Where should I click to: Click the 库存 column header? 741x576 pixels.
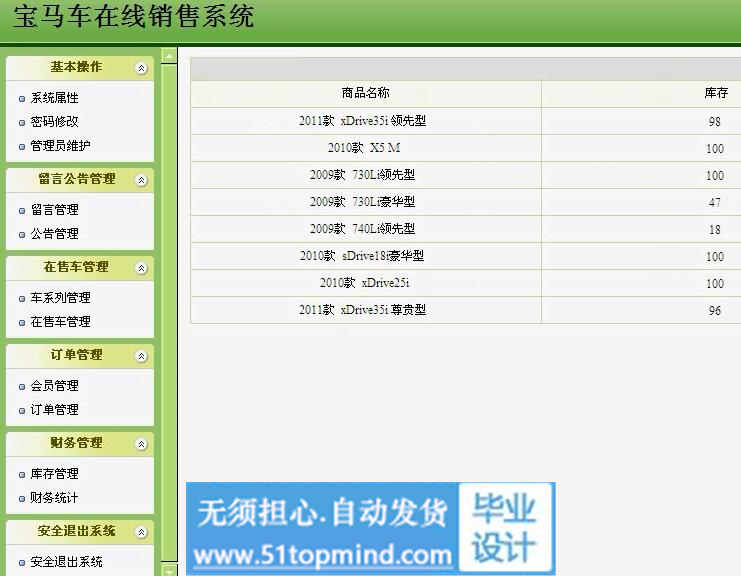point(715,94)
